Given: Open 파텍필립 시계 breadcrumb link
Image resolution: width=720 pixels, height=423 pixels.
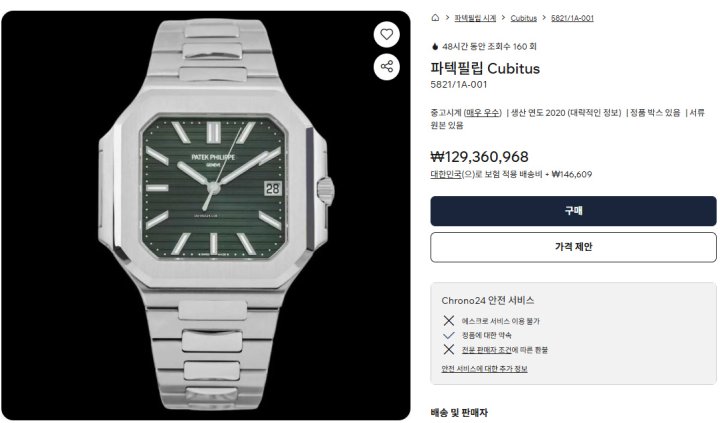Looking at the screenshot, I should 475,18.
